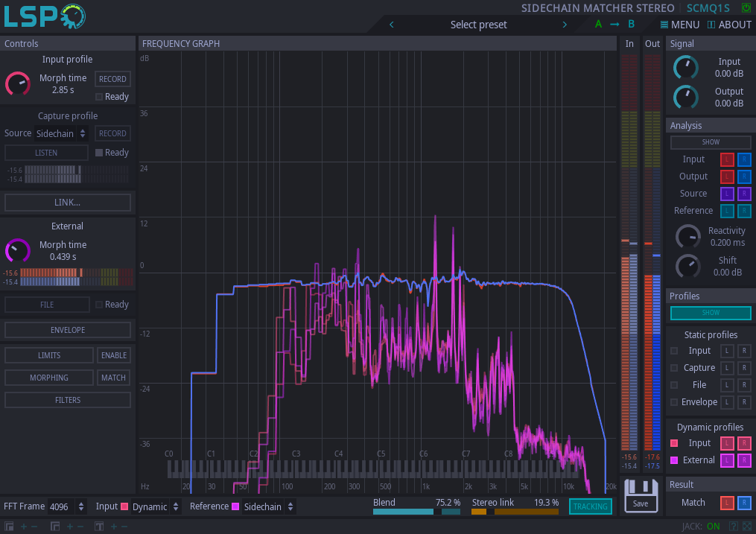The image size is (756, 534).
Task: Turn the Input profile Morph time knob
Action: click(18, 84)
